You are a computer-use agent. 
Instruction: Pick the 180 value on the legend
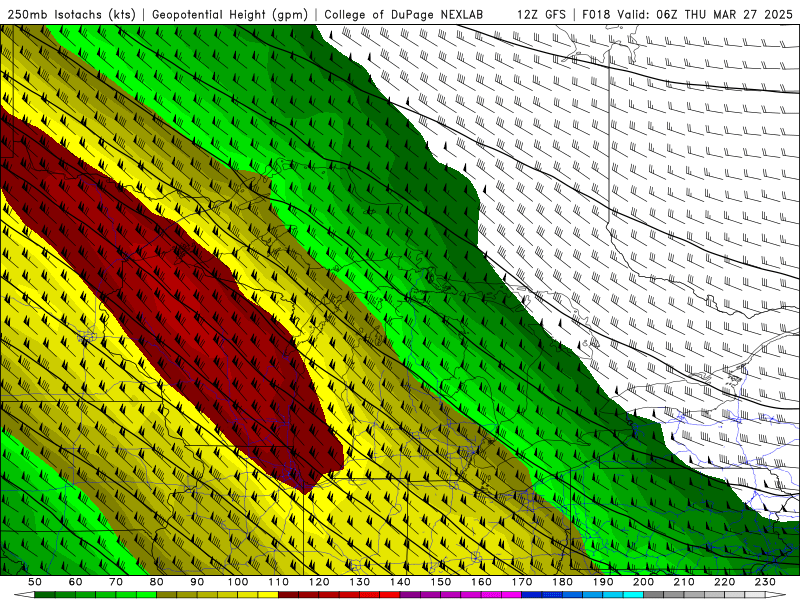coord(563,582)
